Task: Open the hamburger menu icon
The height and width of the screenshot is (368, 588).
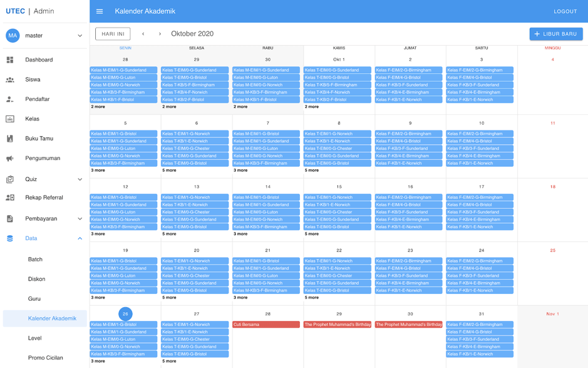Action: [x=100, y=11]
